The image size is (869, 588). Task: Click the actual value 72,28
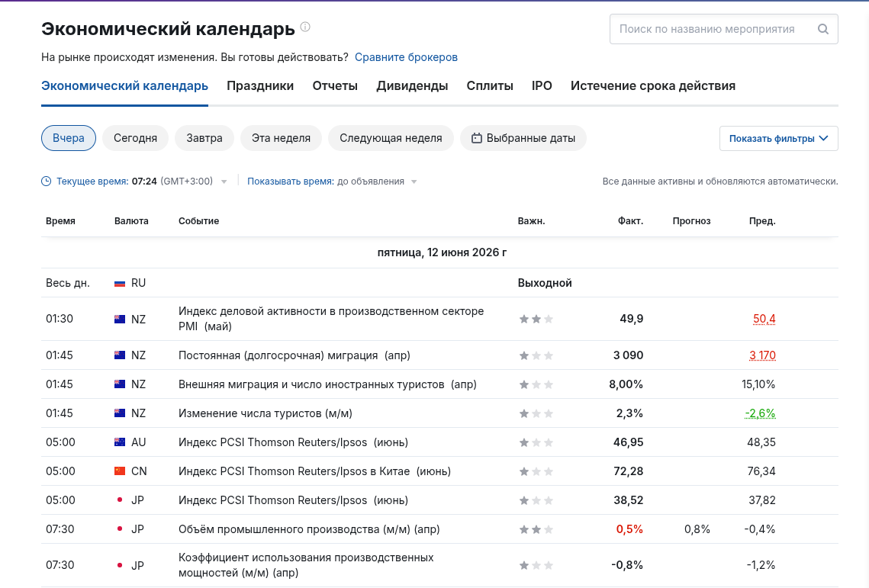point(629,471)
